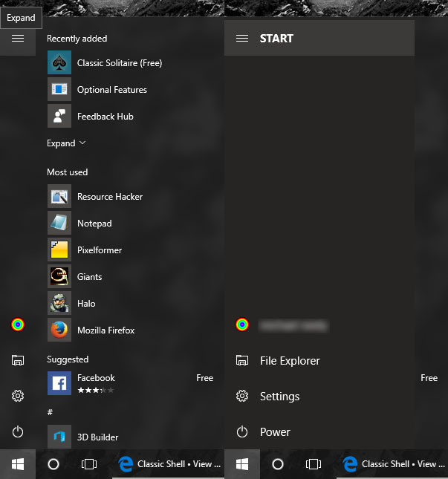
Task: Launch Halo game icon
Action: click(59, 303)
